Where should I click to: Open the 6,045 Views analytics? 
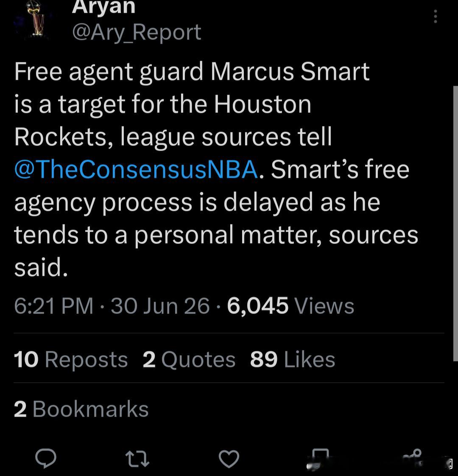pyautogui.click(x=290, y=306)
